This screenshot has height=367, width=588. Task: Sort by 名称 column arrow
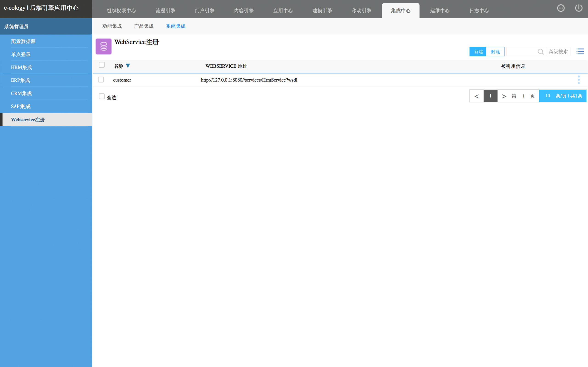[128, 66]
